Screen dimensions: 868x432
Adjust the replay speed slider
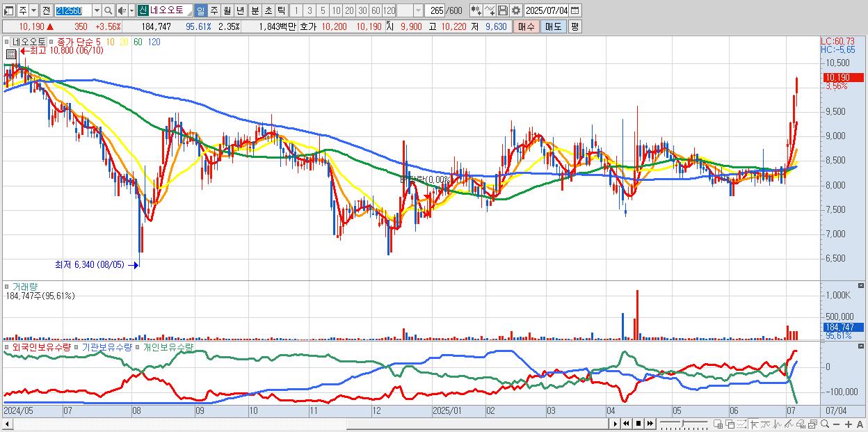pos(682,424)
